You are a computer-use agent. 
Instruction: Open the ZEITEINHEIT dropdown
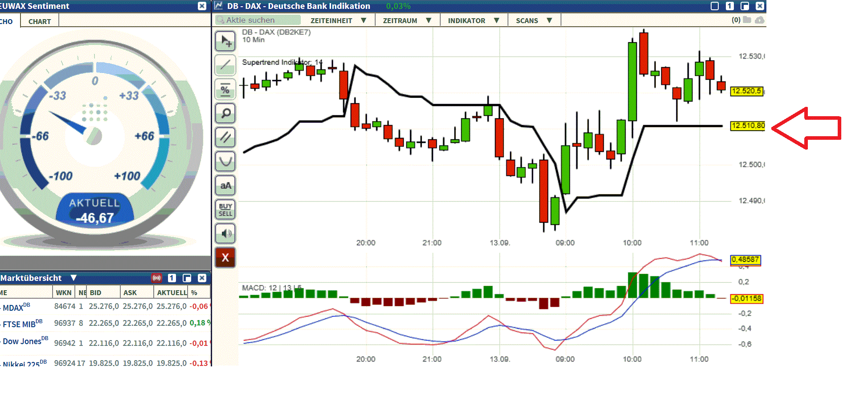point(338,20)
